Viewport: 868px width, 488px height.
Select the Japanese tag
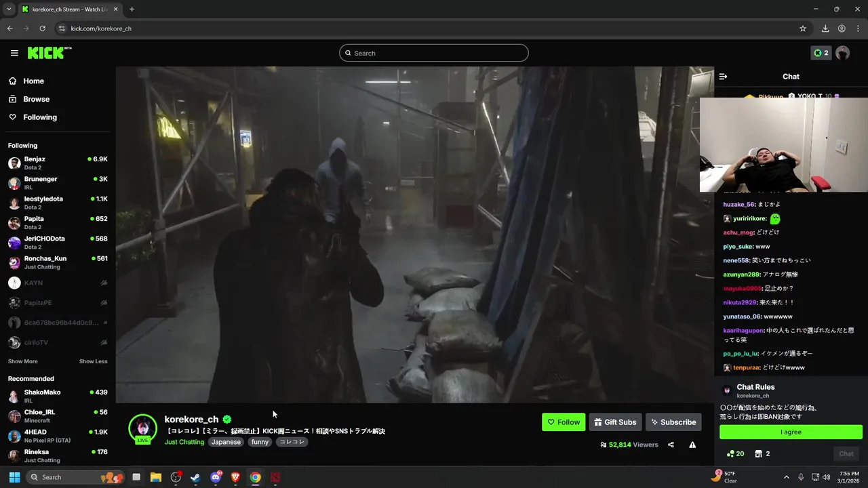[x=226, y=442]
